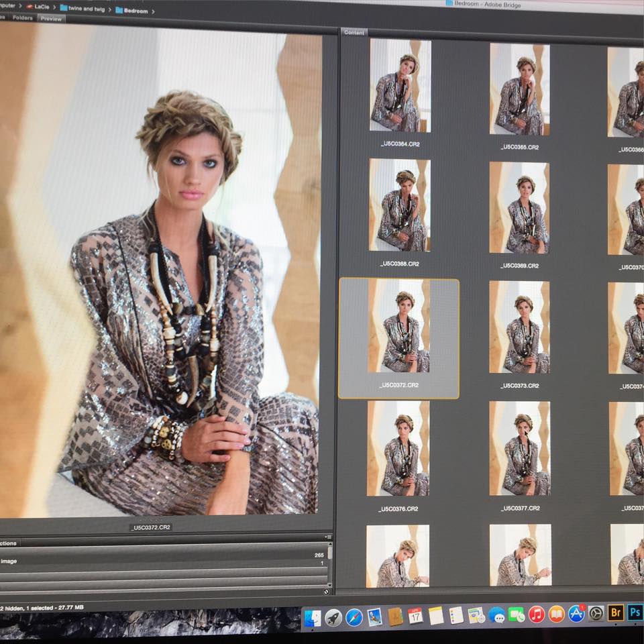This screenshot has width=644, height=644.
Task: Expand chevron after Bedroom in path bar
Action: pyautogui.click(x=154, y=11)
